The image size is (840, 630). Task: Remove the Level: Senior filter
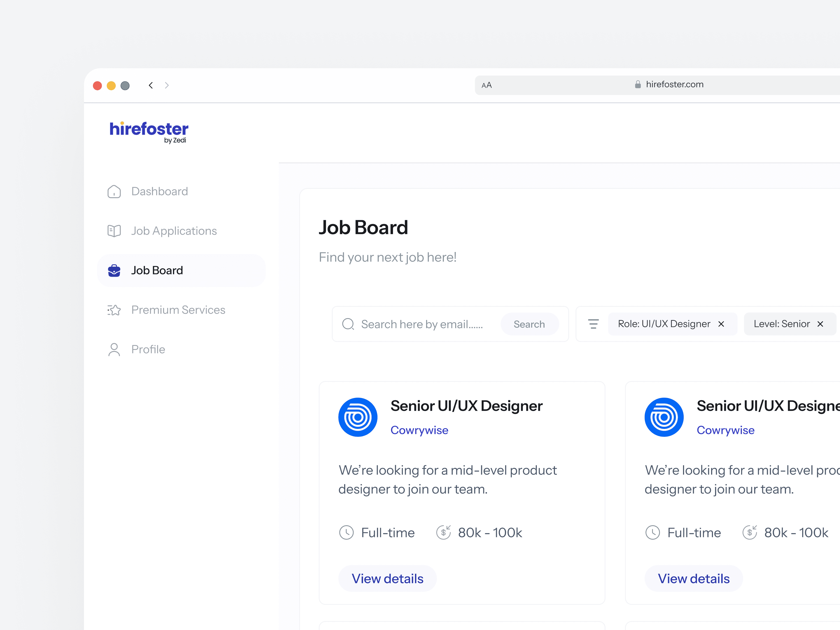click(820, 324)
